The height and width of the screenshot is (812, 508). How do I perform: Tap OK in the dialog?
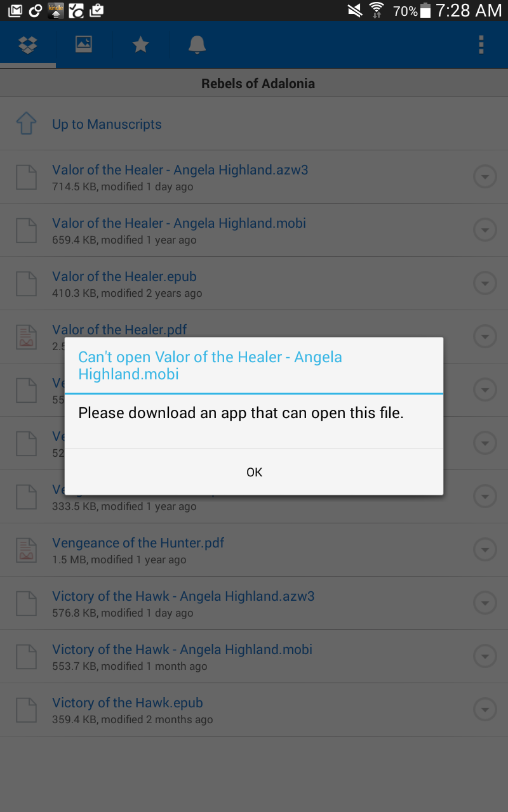pos(254,472)
